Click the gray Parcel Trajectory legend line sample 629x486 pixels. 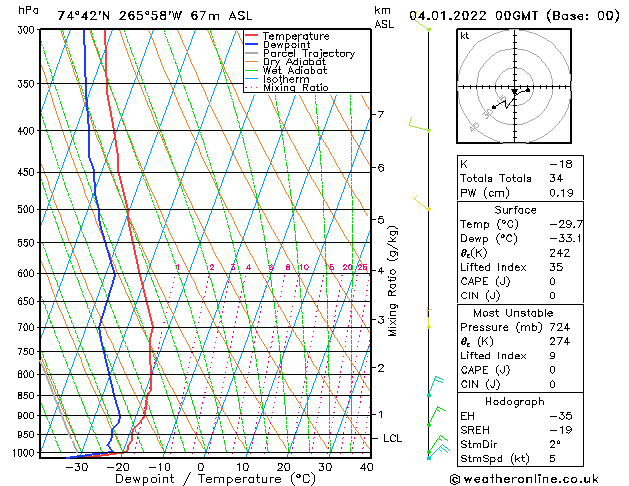[x=251, y=53]
